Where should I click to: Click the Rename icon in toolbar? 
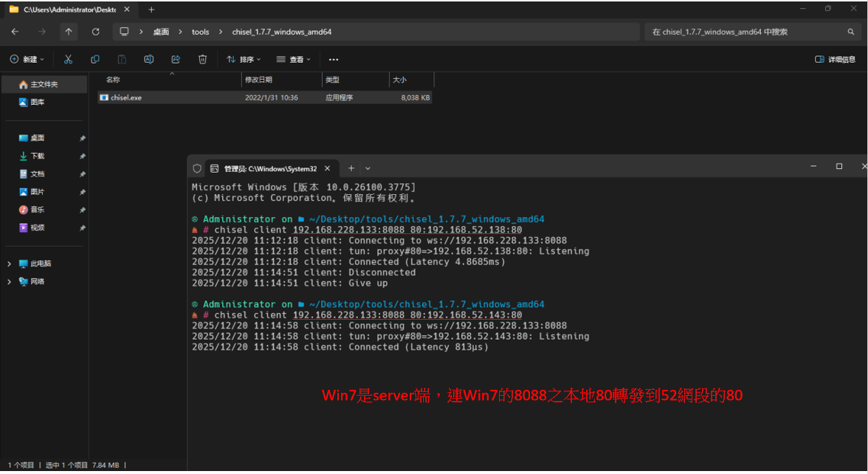(x=148, y=59)
